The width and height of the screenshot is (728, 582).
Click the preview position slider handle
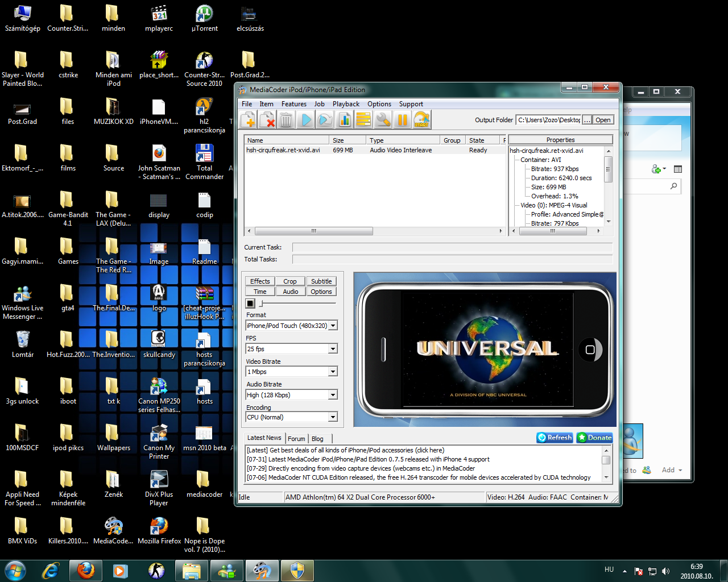pyautogui.click(x=261, y=304)
